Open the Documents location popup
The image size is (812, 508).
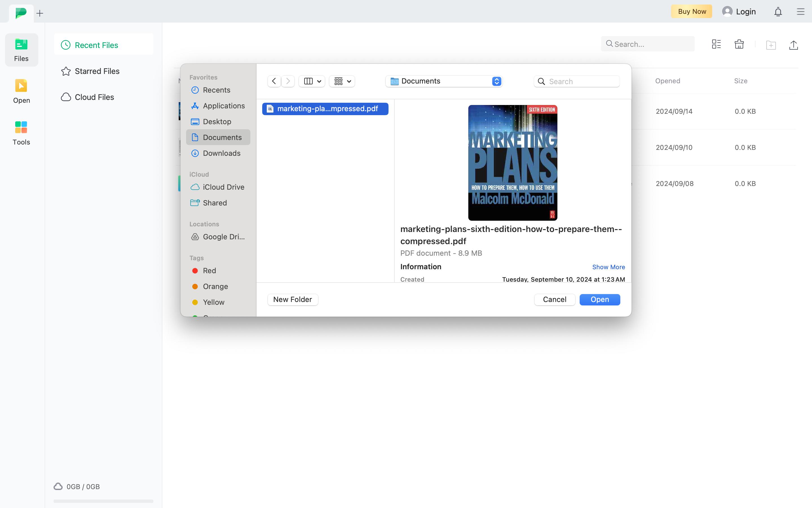pos(444,81)
